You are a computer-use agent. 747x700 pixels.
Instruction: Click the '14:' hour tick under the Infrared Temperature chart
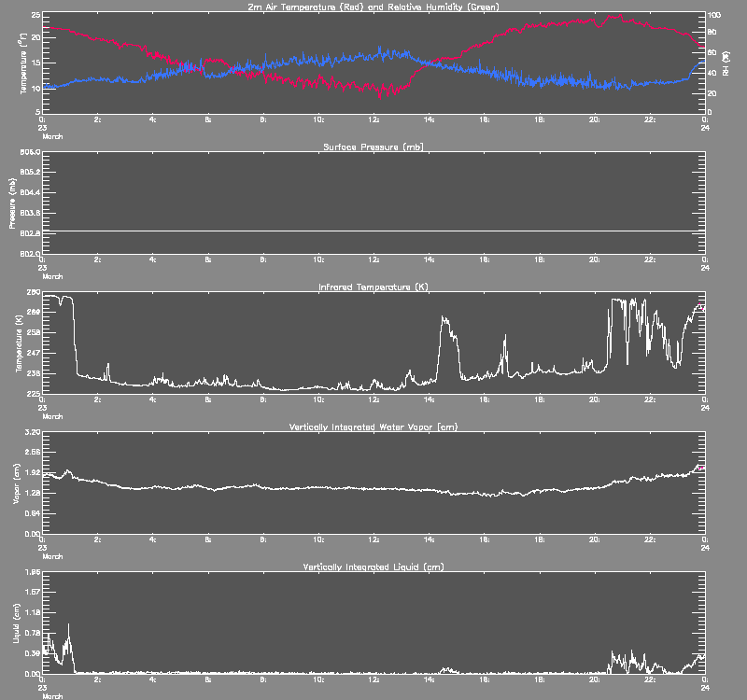pyautogui.click(x=429, y=400)
